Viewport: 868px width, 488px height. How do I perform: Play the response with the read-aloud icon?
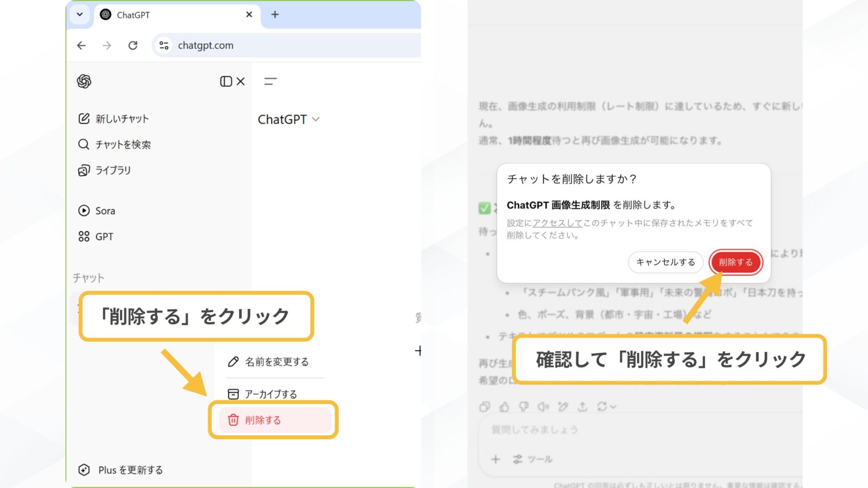click(543, 407)
